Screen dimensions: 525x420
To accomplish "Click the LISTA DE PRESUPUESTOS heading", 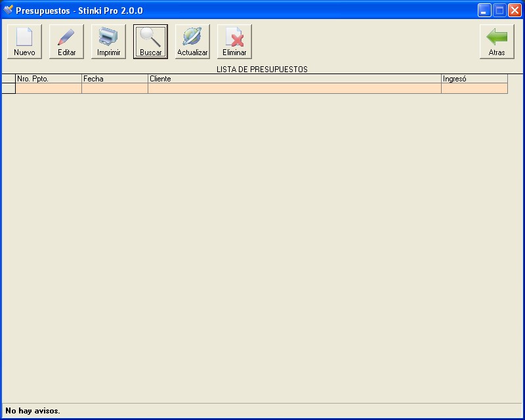I will (262, 70).
